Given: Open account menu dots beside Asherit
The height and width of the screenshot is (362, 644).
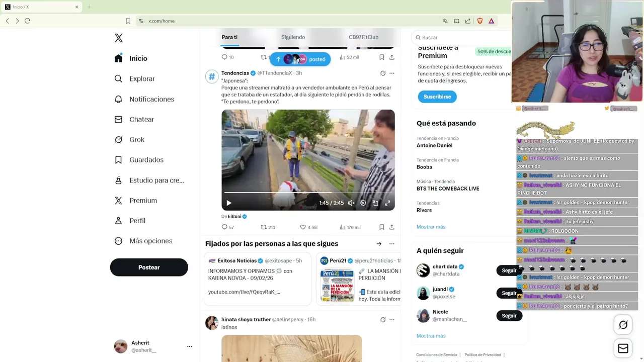Looking at the screenshot, I should point(189,346).
